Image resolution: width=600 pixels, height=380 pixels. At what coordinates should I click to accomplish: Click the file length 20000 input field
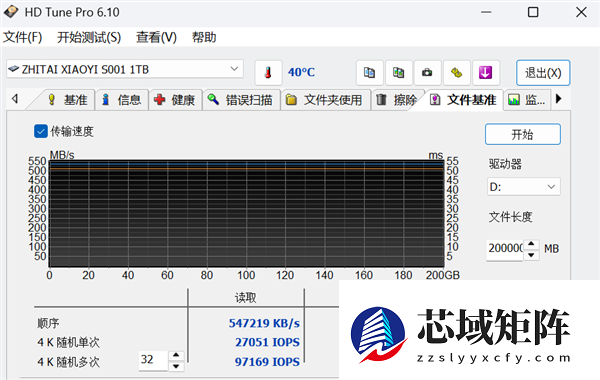(505, 250)
